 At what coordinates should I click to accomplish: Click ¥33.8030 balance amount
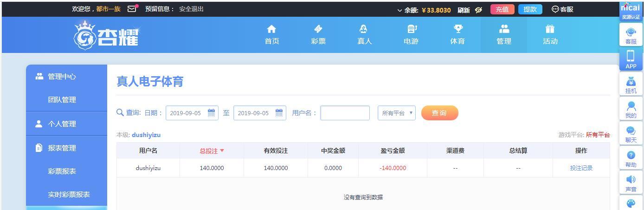(x=436, y=10)
